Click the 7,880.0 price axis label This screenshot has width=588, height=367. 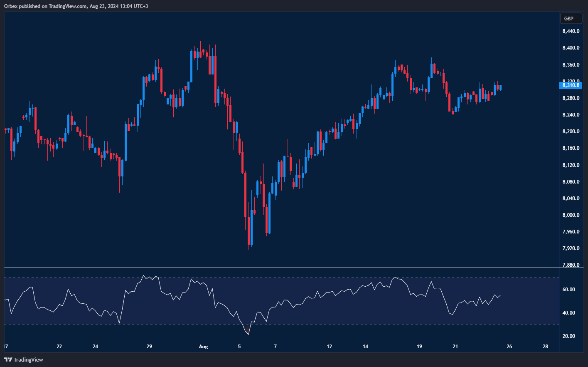[x=571, y=265]
